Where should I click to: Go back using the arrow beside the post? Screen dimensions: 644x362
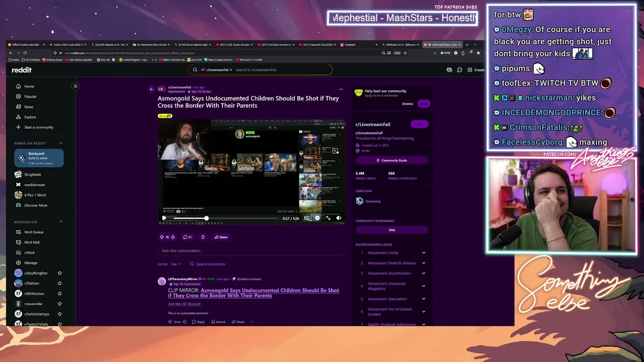[151, 89]
